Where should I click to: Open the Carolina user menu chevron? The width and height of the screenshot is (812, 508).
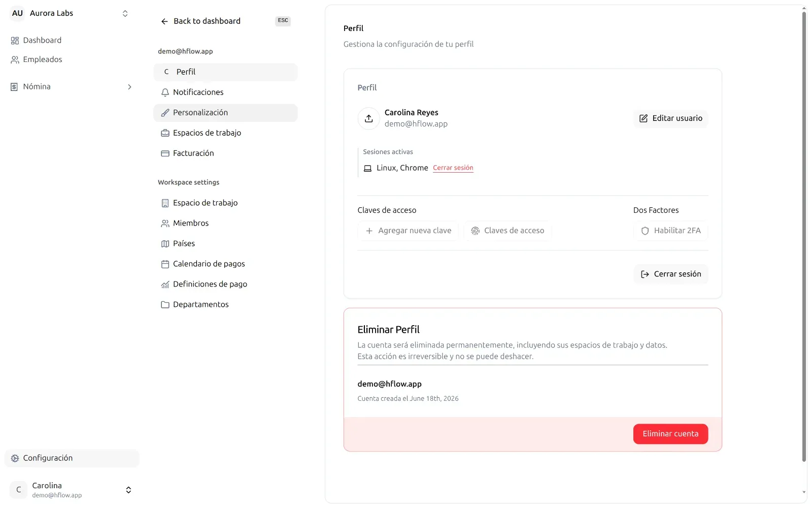(128, 490)
